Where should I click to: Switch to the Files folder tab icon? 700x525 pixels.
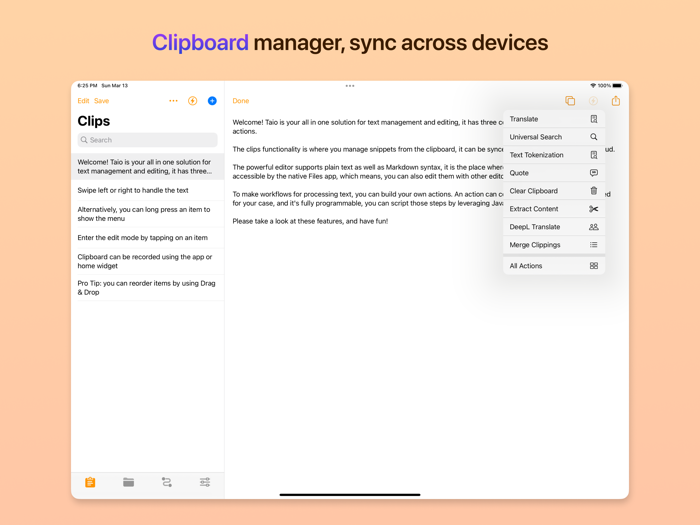[129, 482]
